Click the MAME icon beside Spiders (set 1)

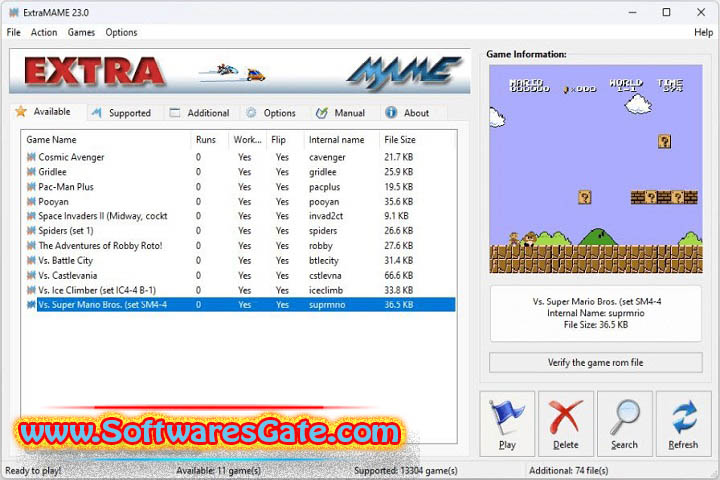point(31,231)
